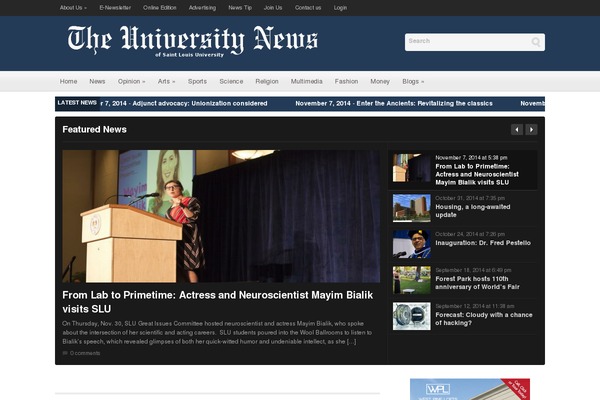Click date November 7, 2014 at 5:38 pm
Screen dimensions: 600x400
pyautogui.click(x=471, y=157)
